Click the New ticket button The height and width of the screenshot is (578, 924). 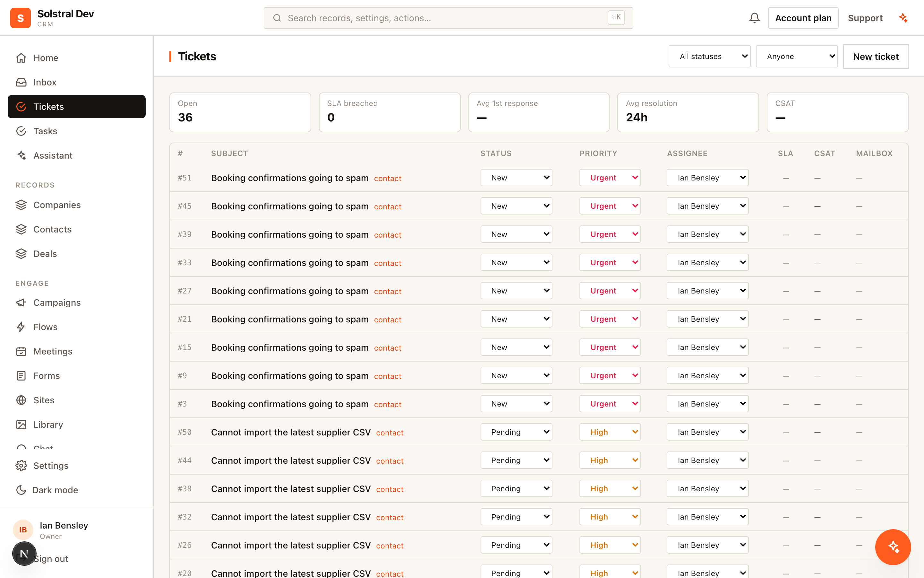point(876,57)
